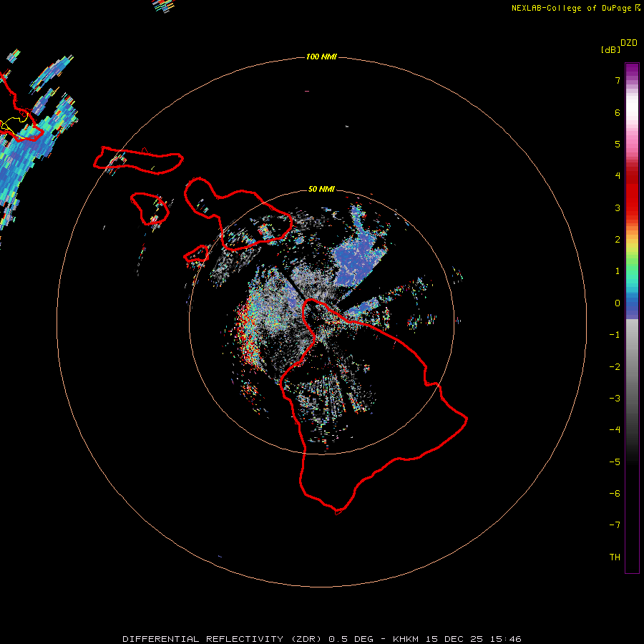Click the DZD legend title
The height and width of the screenshot is (644, 644).
[x=629, y=43]
